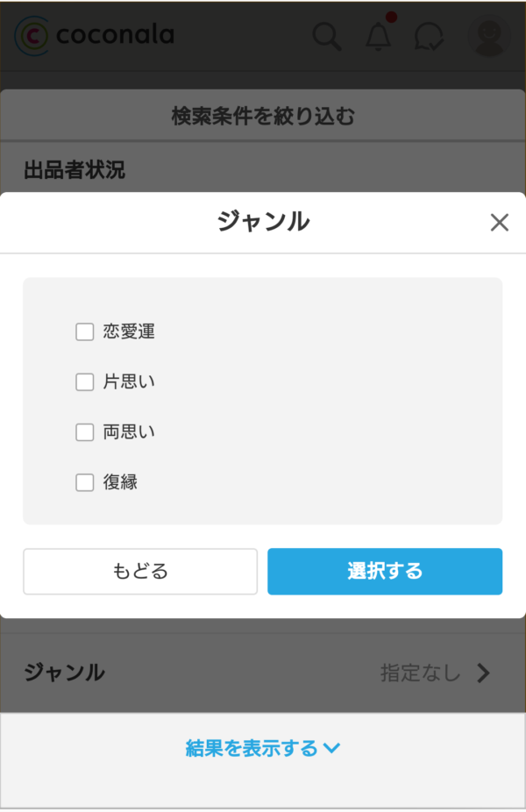
Task: Open the user profile avatar
Action: [x=488, y=36]
